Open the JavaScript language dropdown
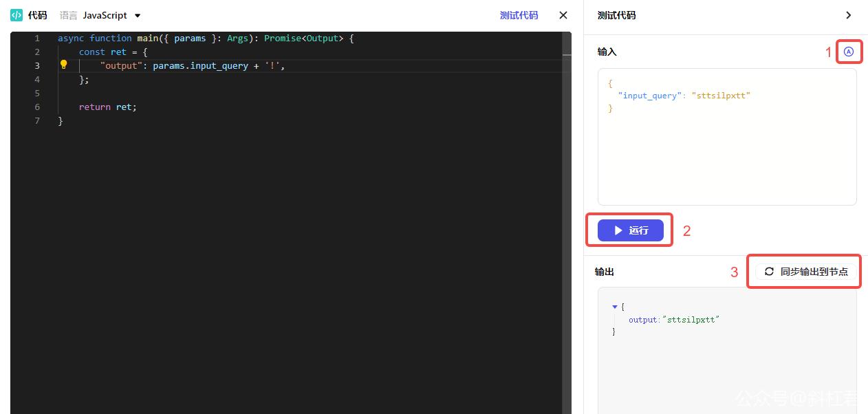Screen dimensions: 868x414 click(111, 15)
